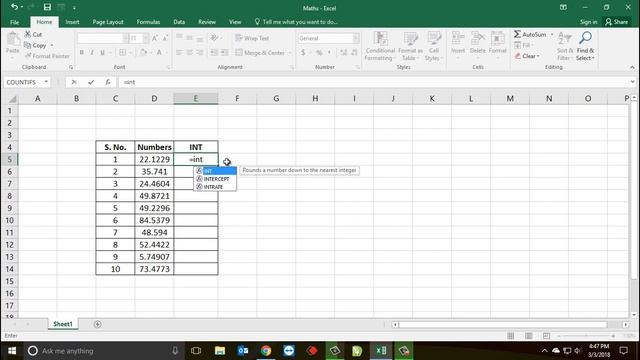Toggle Italic formatting
This screenshot has height=360, width=640.
pos(92,52)
